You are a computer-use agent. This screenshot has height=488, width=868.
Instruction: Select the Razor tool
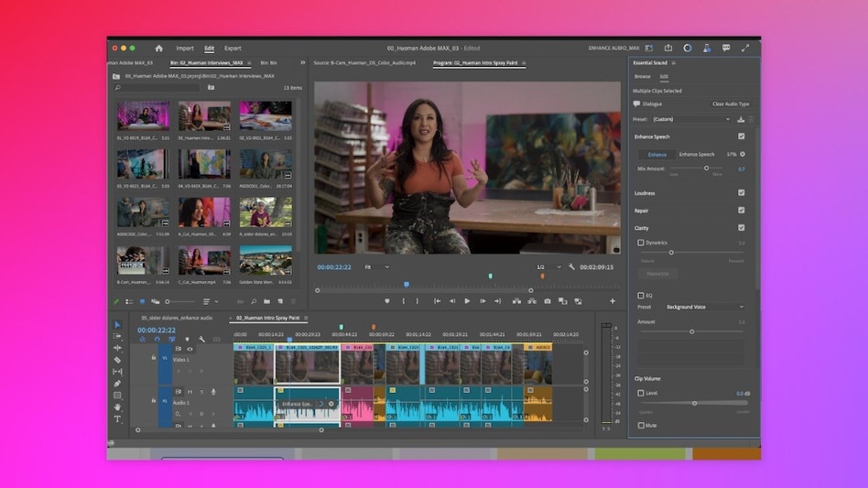click(117, 360)
